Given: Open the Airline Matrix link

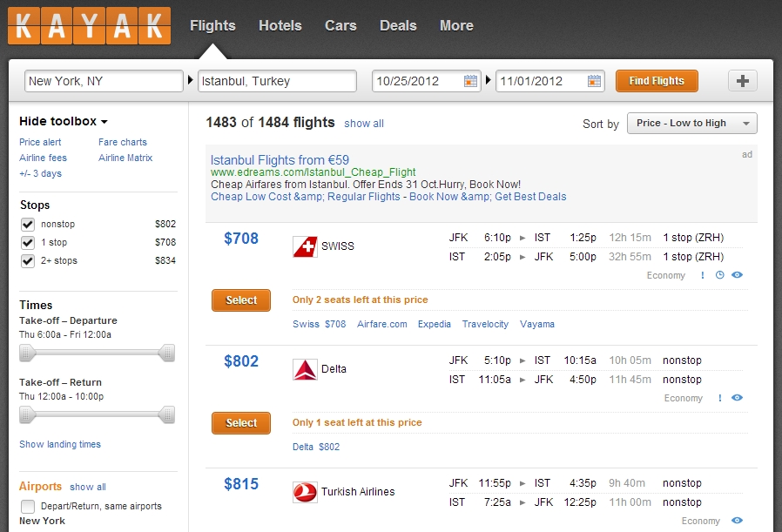Looking at the screenshot, I should [x=125, y=158].
